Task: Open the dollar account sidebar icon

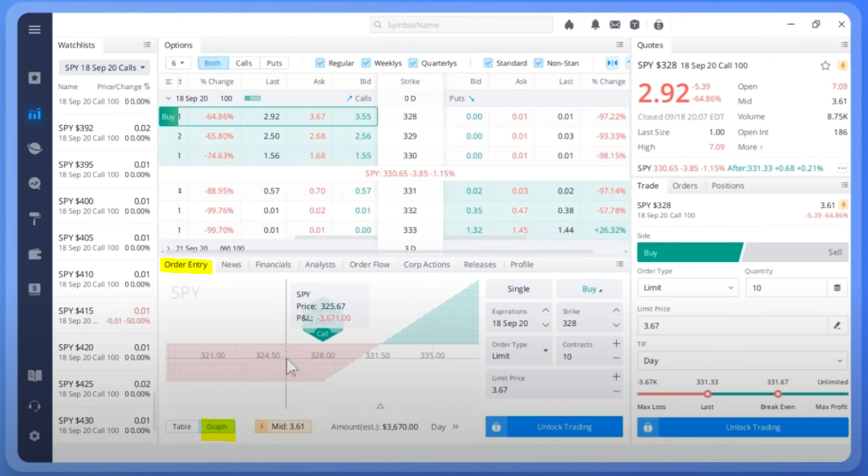Action: (34, 289)
